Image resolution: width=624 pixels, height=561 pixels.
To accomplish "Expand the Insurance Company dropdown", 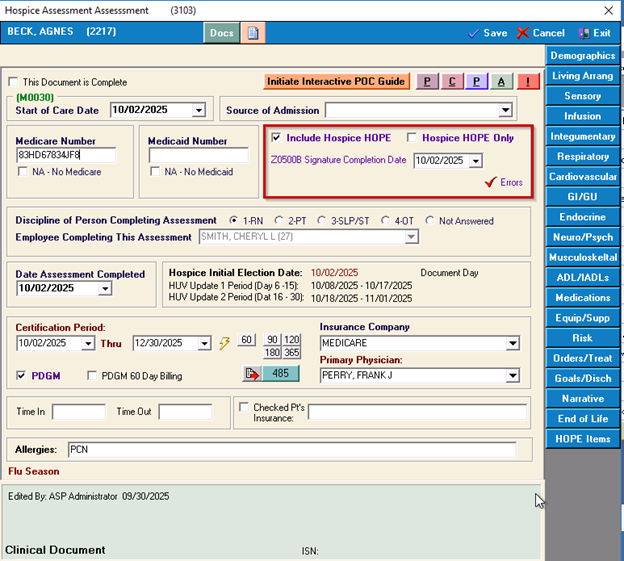I will (x=512, y=343).
